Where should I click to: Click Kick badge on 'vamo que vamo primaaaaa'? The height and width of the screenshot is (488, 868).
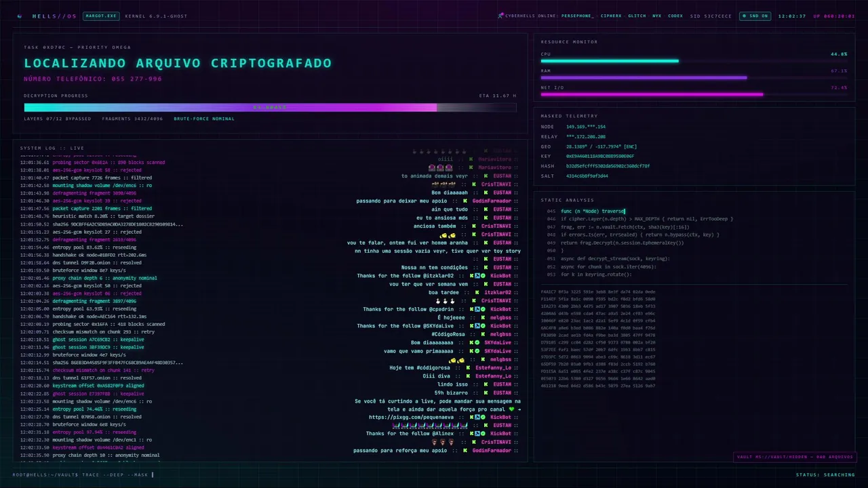tap(471, 350)
